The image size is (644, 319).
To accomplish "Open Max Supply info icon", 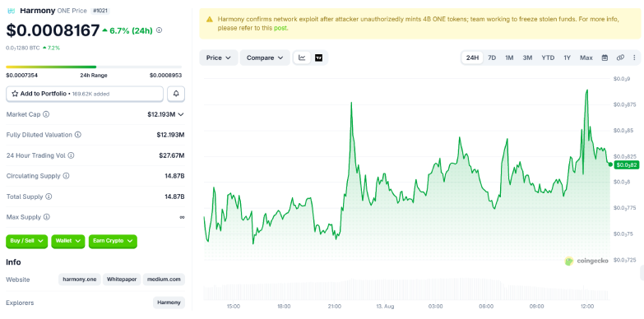I will [46, 217].
